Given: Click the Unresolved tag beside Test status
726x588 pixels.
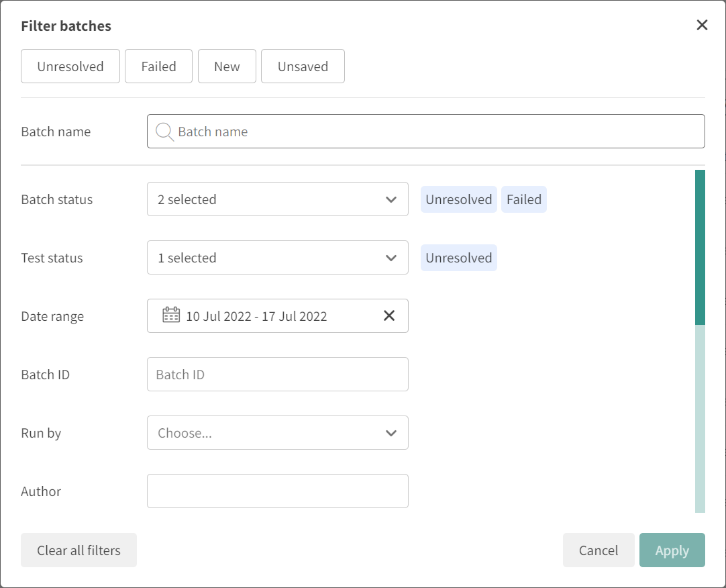Looking at the screenshot, I should click(458, 258).
